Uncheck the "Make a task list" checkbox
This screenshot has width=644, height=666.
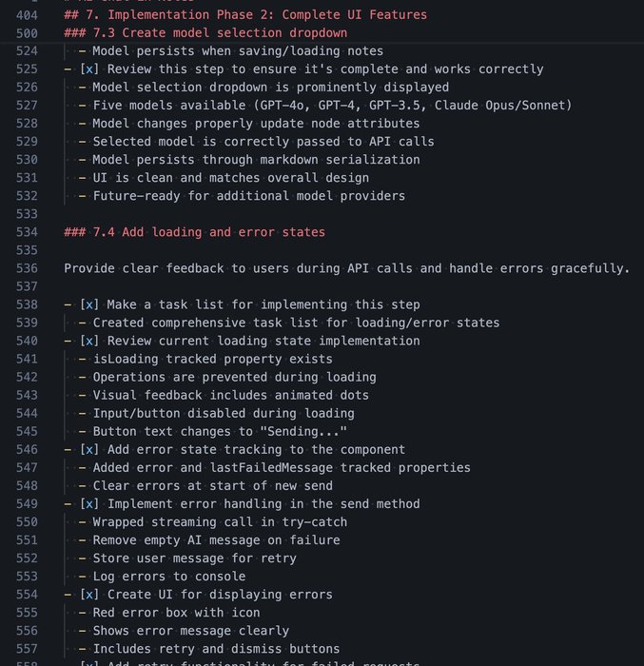tap(88, 304)
